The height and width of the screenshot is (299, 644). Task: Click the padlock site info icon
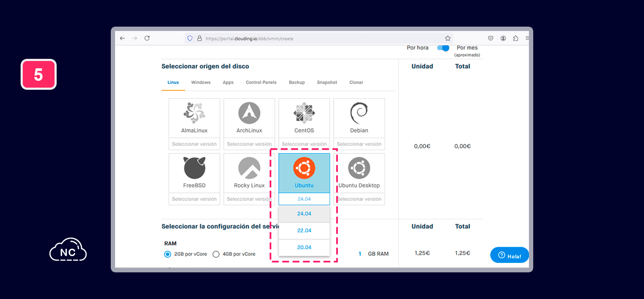[199, 38]
